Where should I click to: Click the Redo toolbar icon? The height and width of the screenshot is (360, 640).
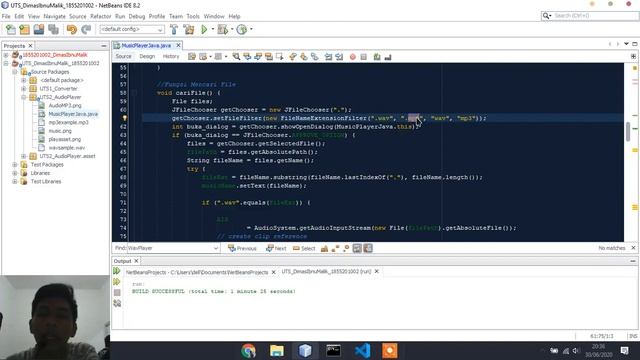click(86, 29)
